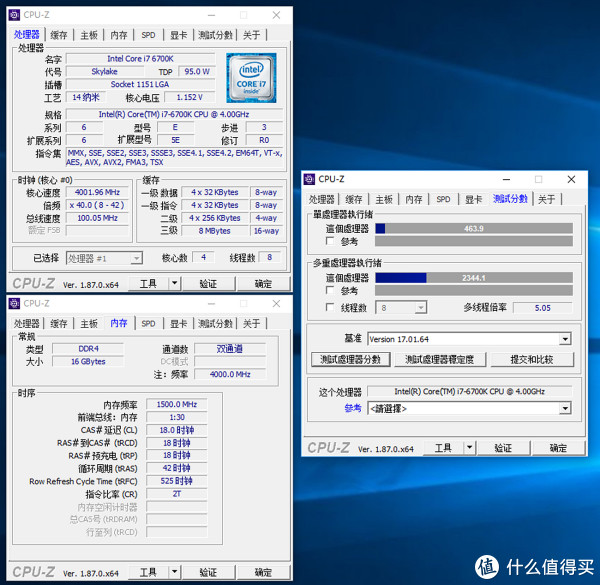Close the benchmark CPU-Z window
Image resolution: width=600 pixels, height=585 pixels.
tap(571, 179)
